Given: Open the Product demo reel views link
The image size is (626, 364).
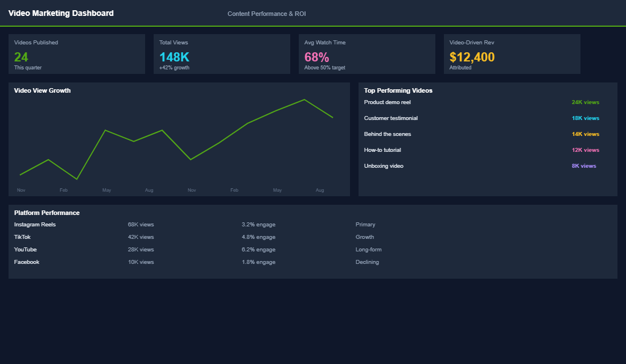Looking at the screenshot, I should [585, 102].
